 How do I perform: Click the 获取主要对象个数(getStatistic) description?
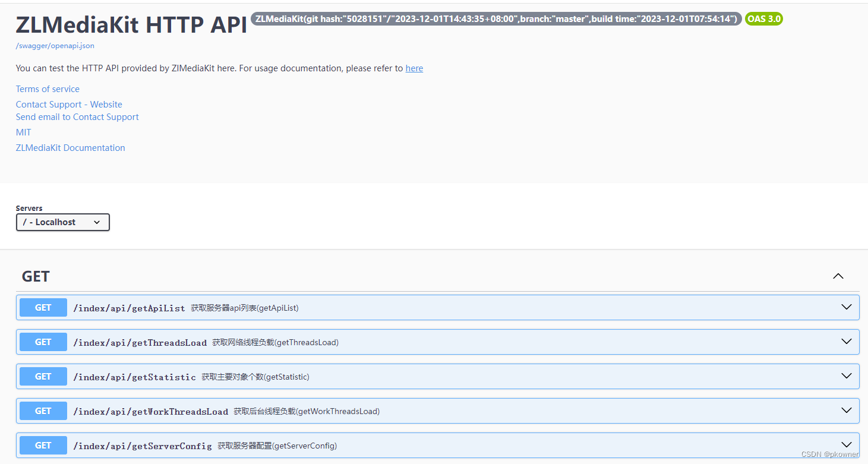point(255,377)
